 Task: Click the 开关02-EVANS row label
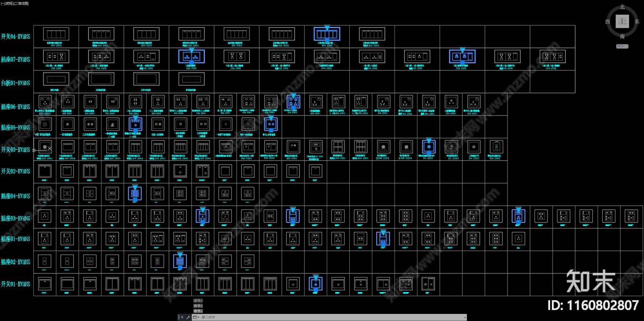click(x=15, y=171)
